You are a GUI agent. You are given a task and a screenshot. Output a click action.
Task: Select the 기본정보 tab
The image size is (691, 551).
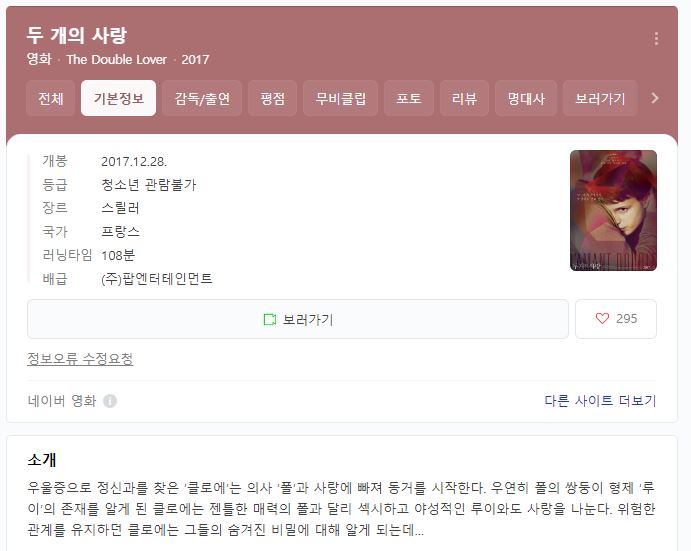point(119,98)
